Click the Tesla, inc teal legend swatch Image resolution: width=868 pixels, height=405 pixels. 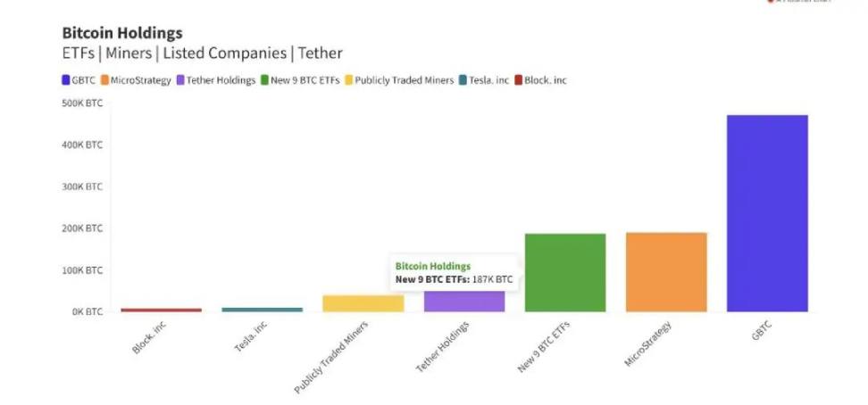[463, 80]
